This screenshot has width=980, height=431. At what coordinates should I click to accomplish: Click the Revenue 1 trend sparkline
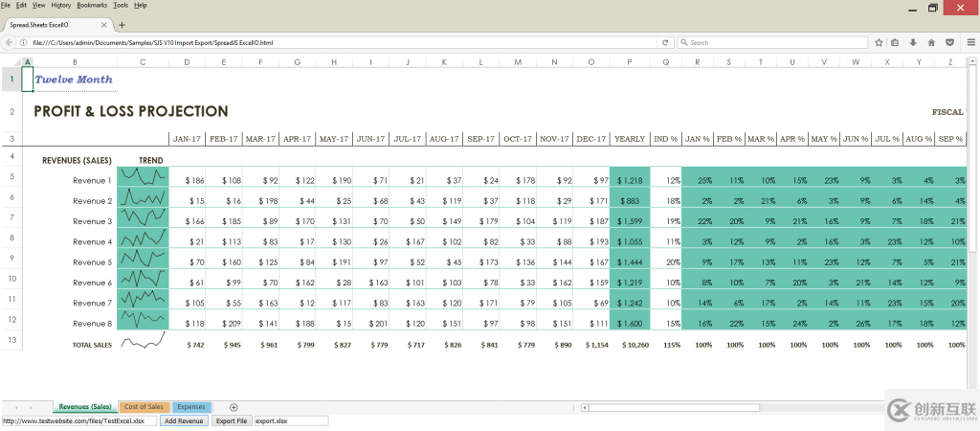[144, 176]
